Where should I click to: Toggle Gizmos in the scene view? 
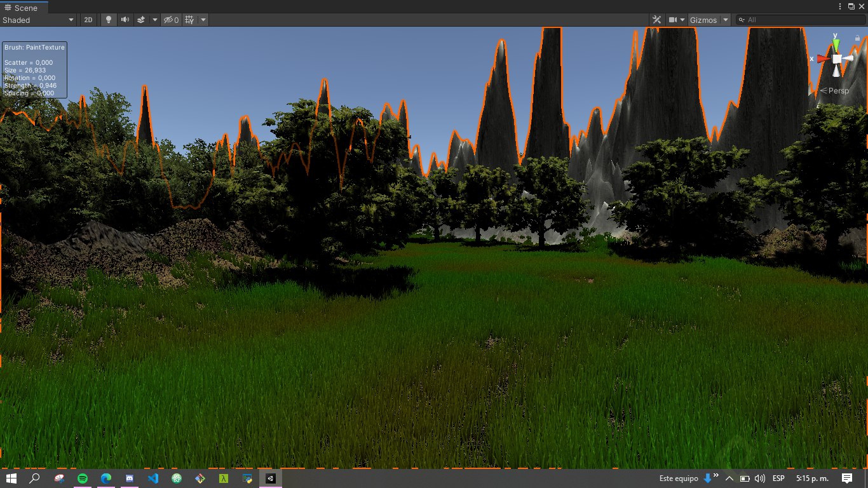[x=703, y=20]
